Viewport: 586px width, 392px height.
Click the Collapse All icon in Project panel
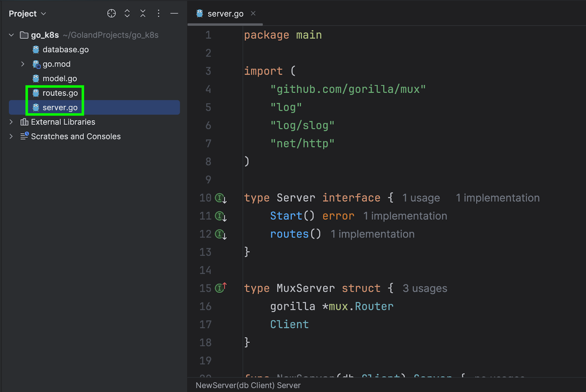(143, 14)
